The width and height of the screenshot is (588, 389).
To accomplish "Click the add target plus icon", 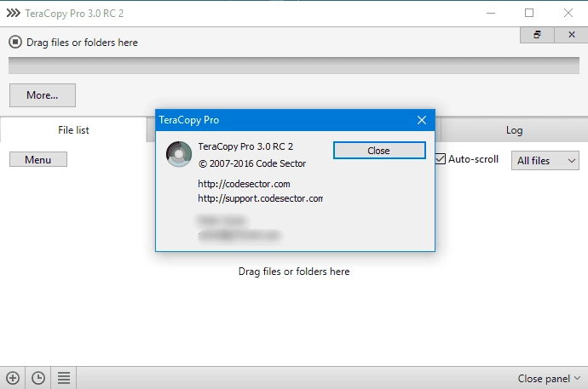I will (x=13, y=378).
